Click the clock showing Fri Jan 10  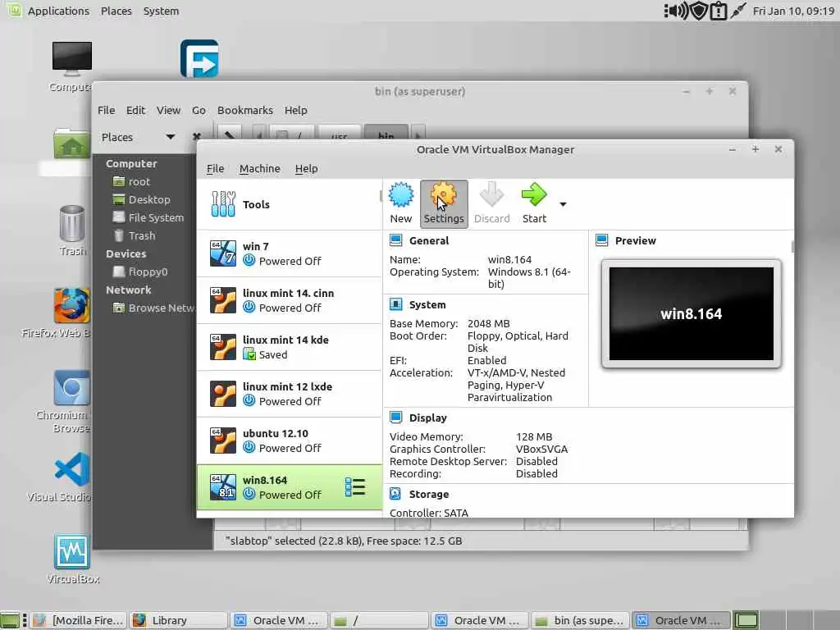pos(793,11)
